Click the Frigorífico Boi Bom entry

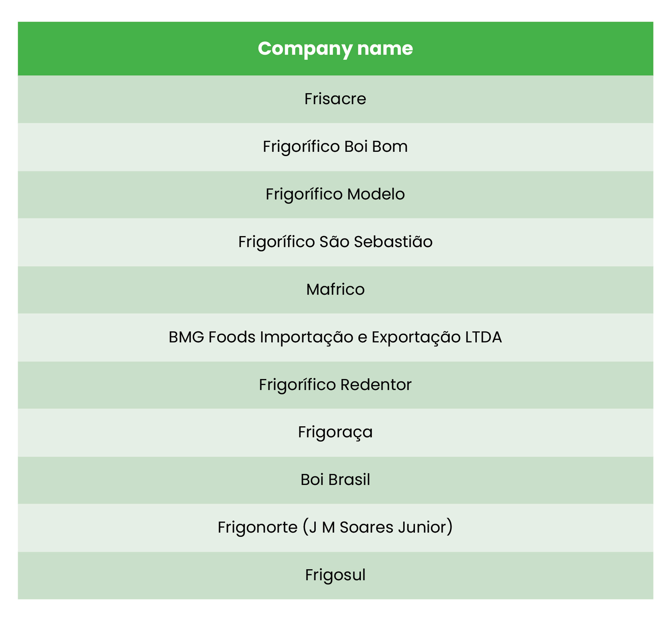coord(335,146)
